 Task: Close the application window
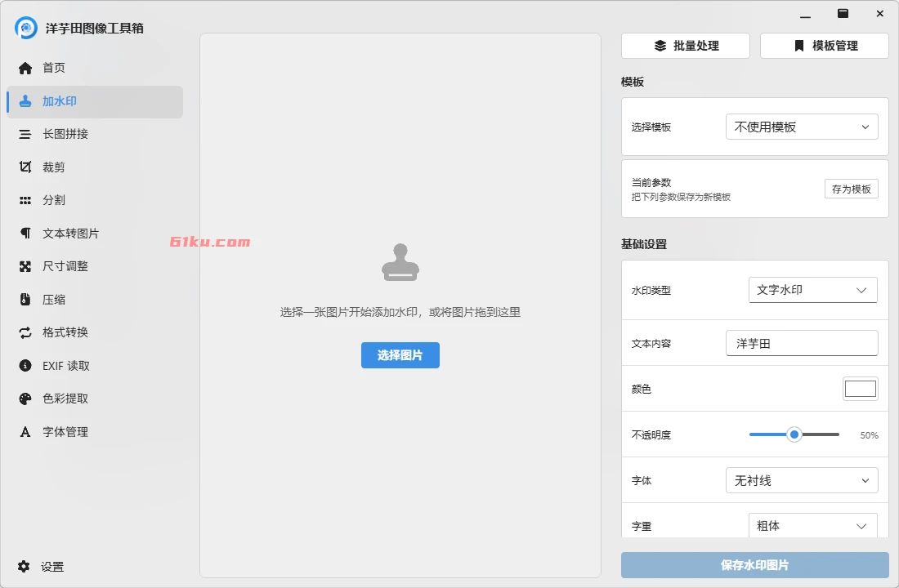(880, 14)
